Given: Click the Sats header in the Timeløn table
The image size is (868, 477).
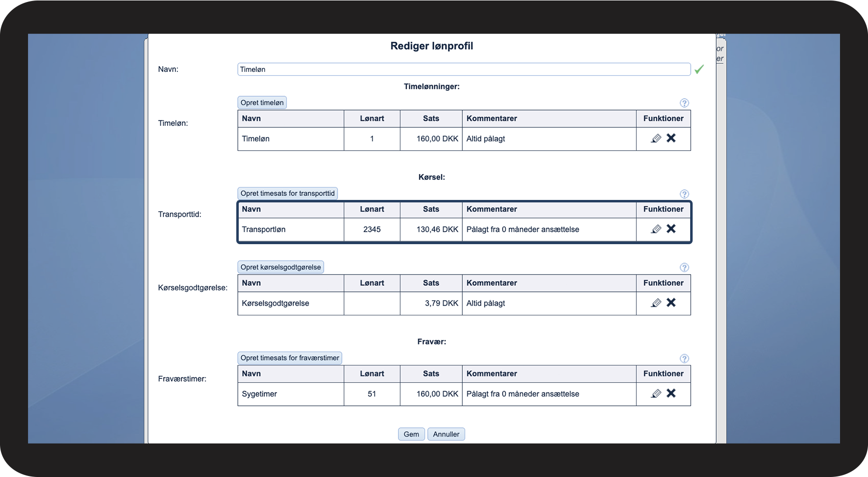Looking at the screenshot, I should [x=431, y=118].
